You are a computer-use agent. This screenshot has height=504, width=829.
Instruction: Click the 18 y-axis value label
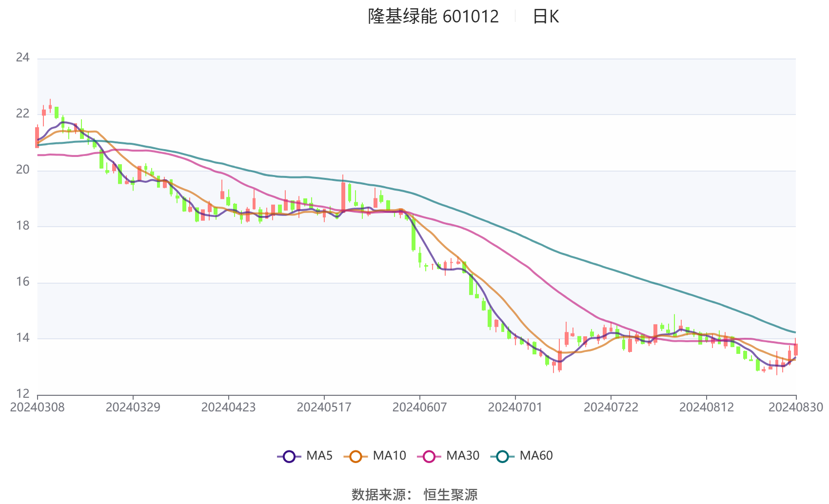coord(22,226)
